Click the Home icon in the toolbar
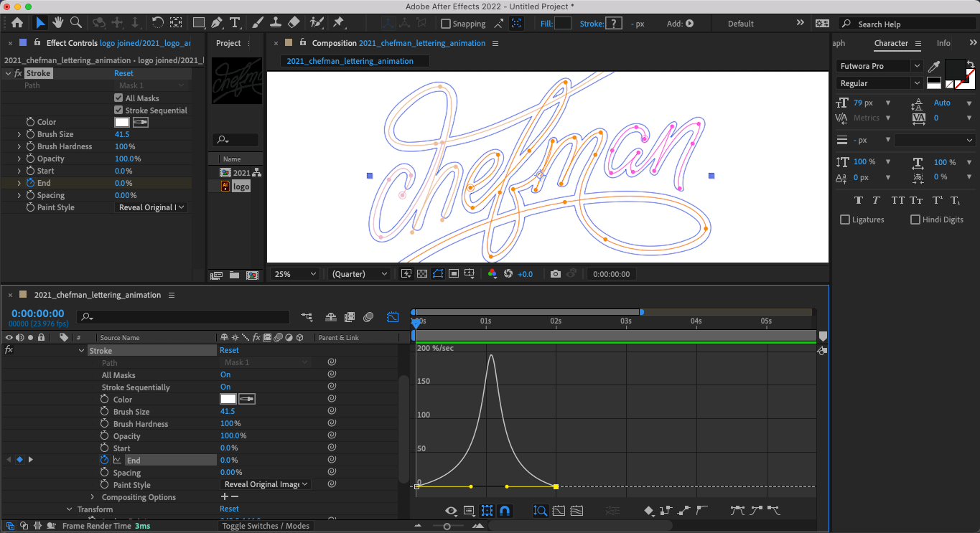Image resolution: width=980 pixels, height=533 pixels. [x=17, y=23]
